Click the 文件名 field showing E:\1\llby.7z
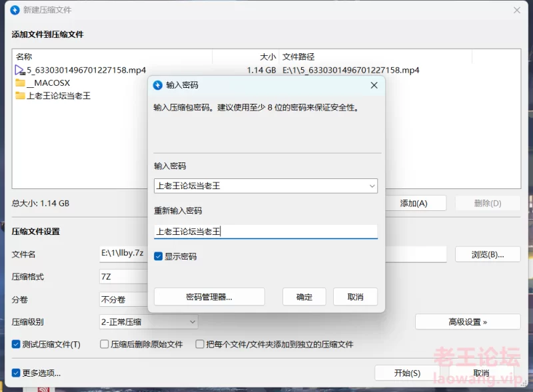 (x=123, y=254)
